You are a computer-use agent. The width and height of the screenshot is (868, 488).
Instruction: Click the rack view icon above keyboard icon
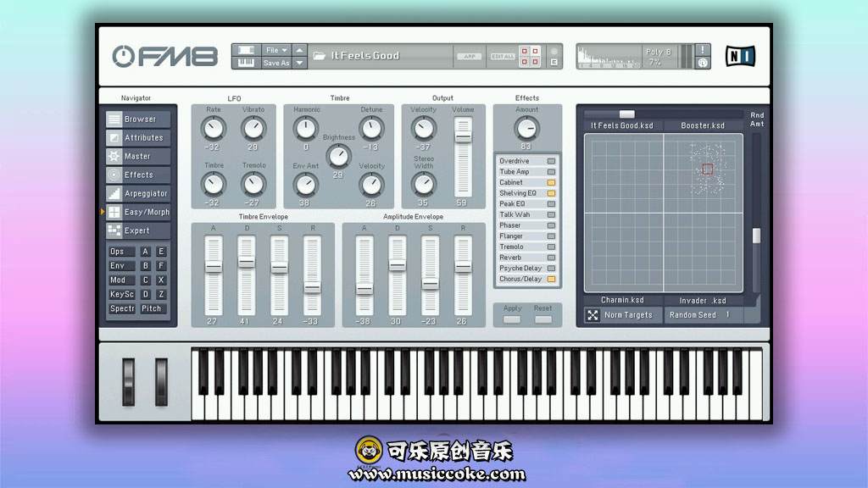pos(246,50)
